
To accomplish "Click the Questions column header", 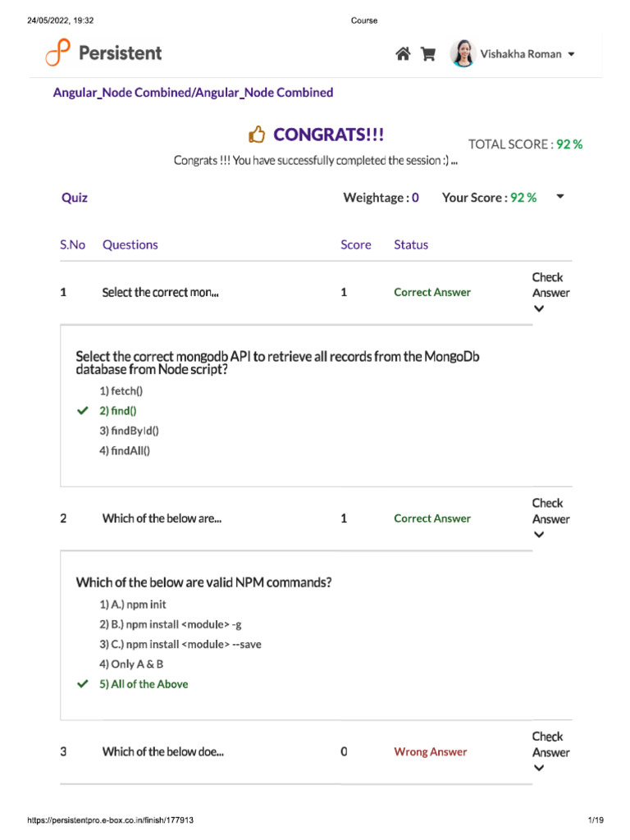I will coord(130,244).
